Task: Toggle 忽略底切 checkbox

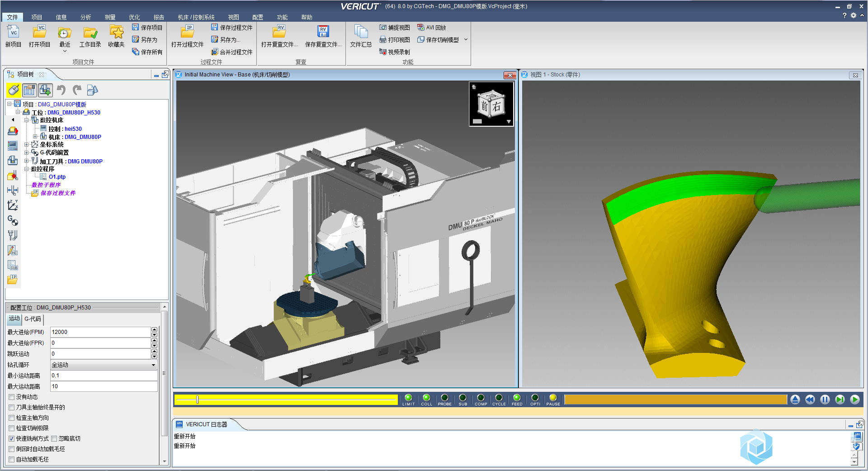Action: tap(54, 438)
